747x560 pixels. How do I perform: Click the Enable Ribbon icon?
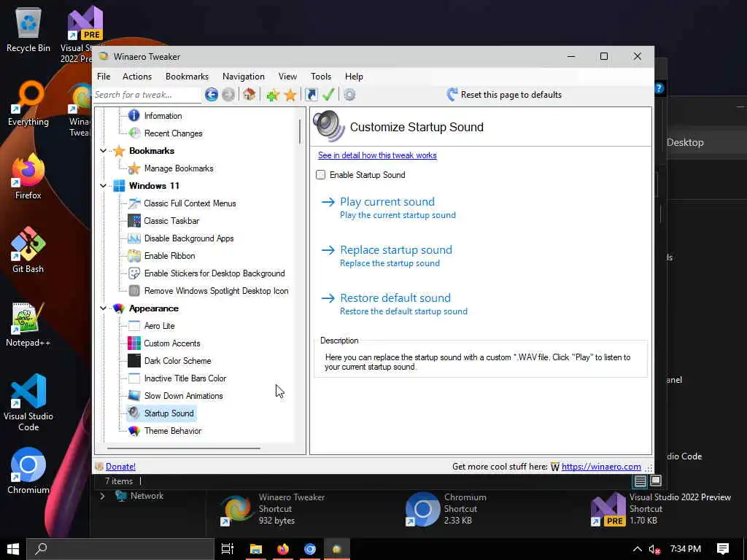134,256
